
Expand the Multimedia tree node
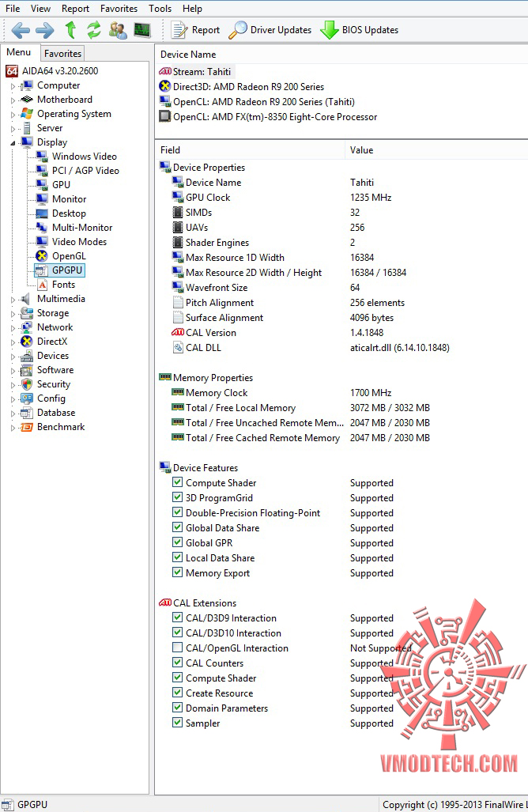13,300
